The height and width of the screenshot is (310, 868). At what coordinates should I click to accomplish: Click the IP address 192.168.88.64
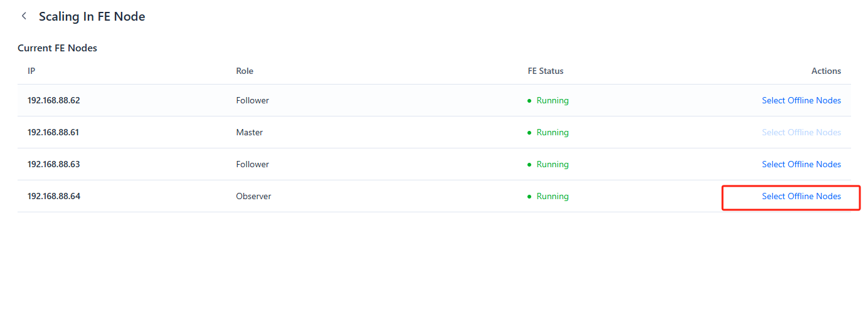(x=54, y=196)
